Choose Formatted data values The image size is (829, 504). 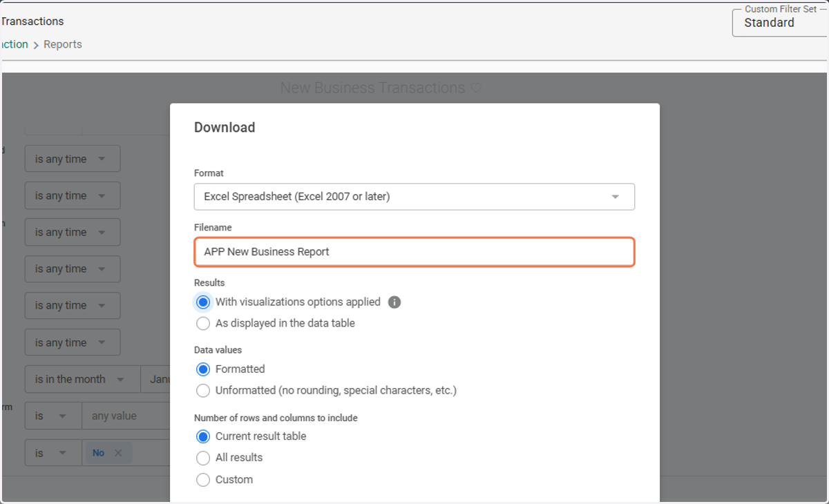click(203, 369)
